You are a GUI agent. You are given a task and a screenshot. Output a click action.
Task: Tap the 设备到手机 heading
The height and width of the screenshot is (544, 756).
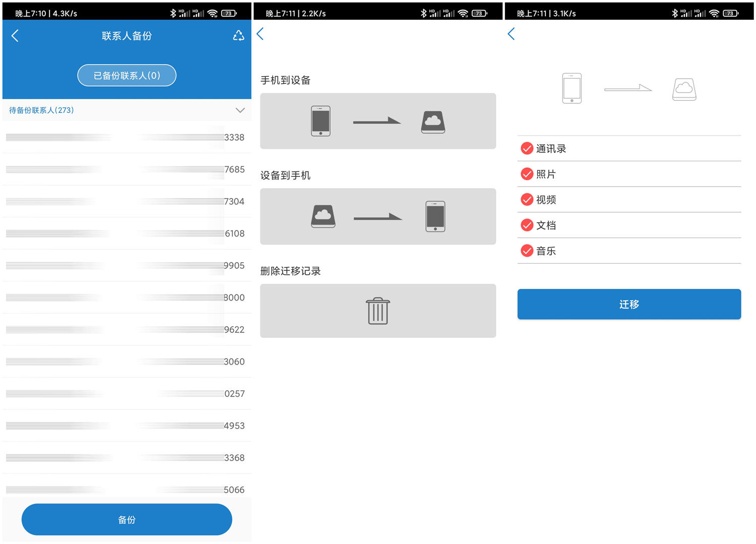(285, 175)
